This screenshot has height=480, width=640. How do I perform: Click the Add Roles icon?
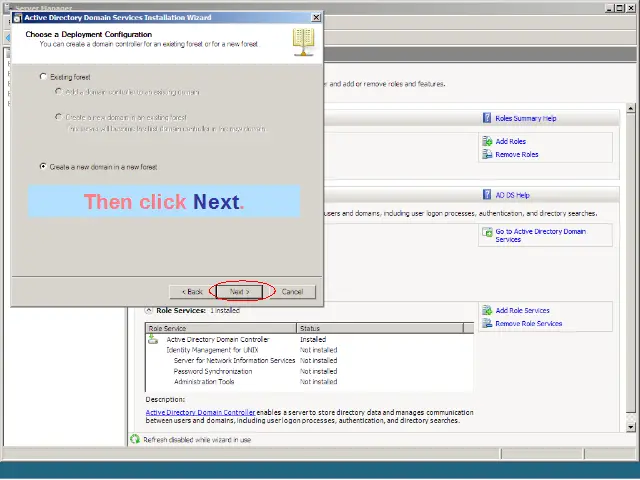pyautogui.click(x=487, y=141)
